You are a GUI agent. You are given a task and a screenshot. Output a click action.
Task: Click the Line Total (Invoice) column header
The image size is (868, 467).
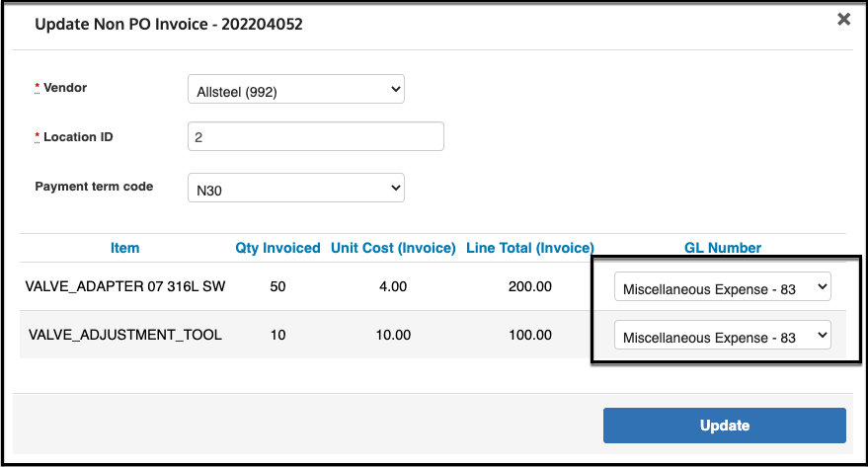[x=530, y=248]
